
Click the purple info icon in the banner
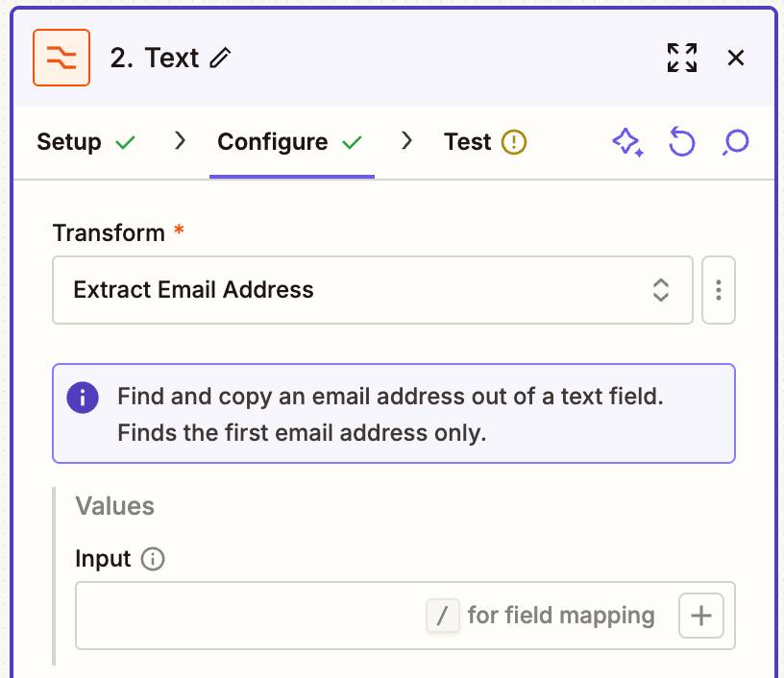pyautogui.click(x=83, y=398)
